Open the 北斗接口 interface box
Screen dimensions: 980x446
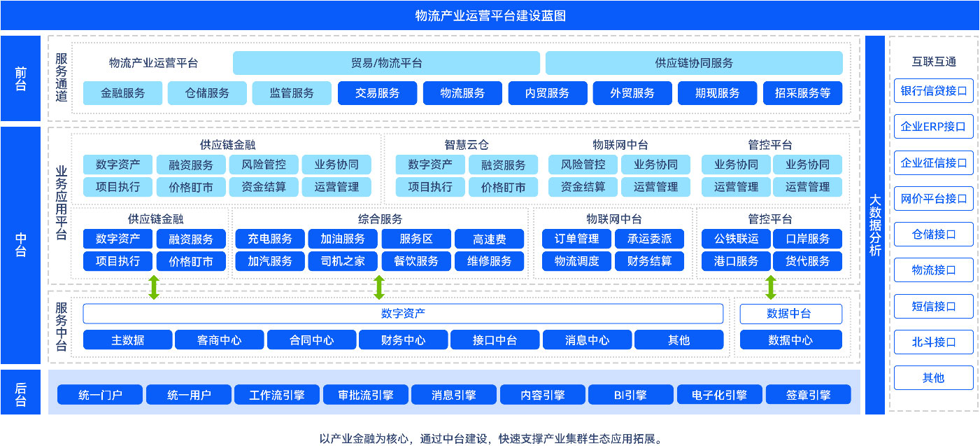933,342
